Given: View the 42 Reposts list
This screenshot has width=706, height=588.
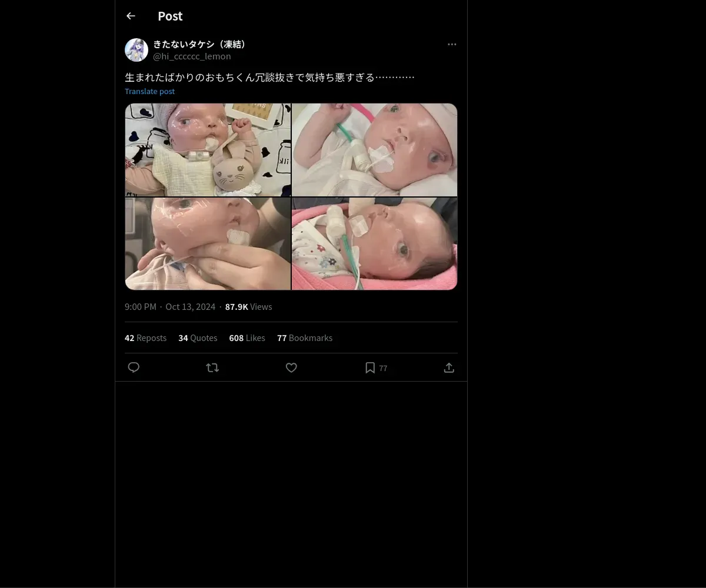Looking at the screenshot, I should click(x=145, y=338).
